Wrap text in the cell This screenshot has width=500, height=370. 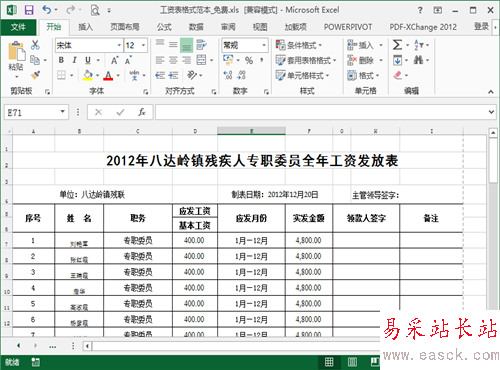201,45
